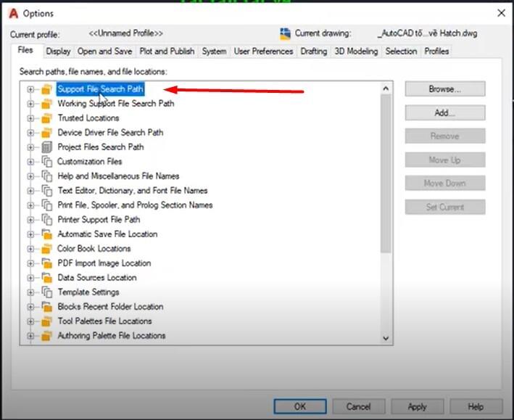The image size is (514, 420).
Task: Open Help from the dialog footer
Action: [x=476, y=406]
